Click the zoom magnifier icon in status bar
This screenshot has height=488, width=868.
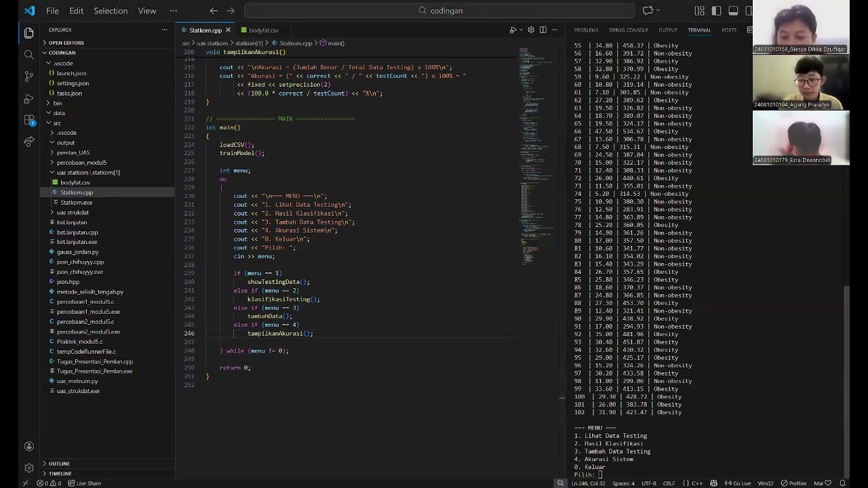(560, 483)
